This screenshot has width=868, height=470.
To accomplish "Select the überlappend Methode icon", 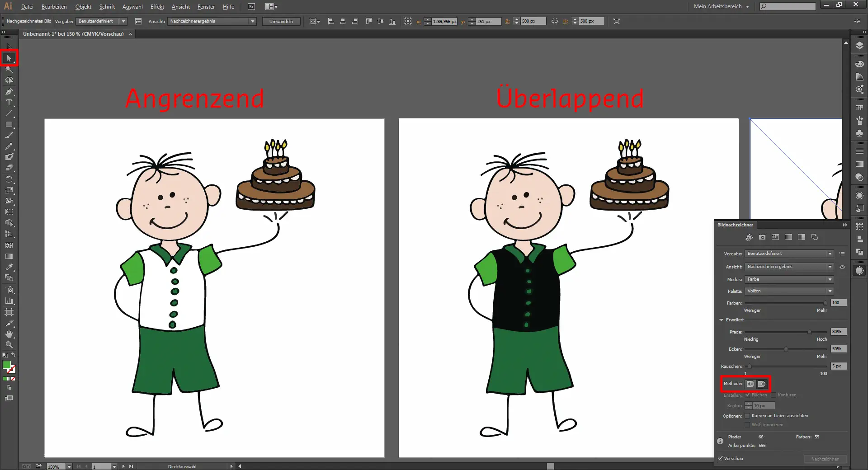I will click(x=763, y=384).
